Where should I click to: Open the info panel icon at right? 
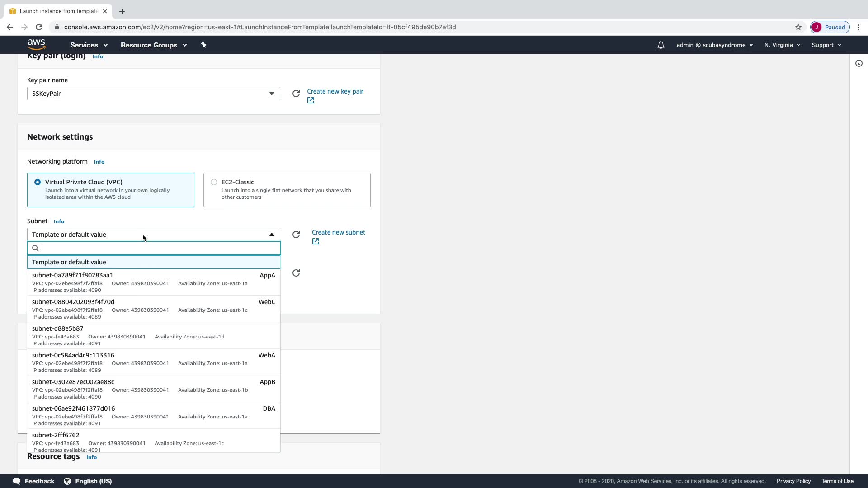pyautogui.click(x=859, y=63)
